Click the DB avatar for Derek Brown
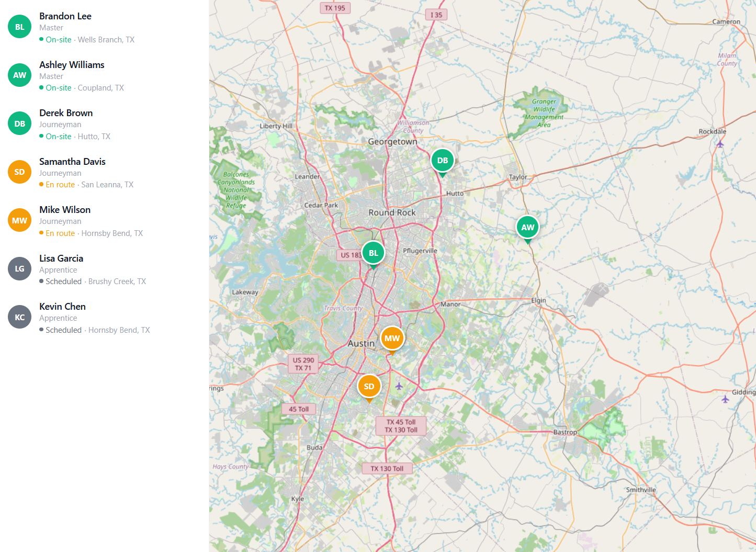This screenshot has height=552, width=756. click(19, 123)
